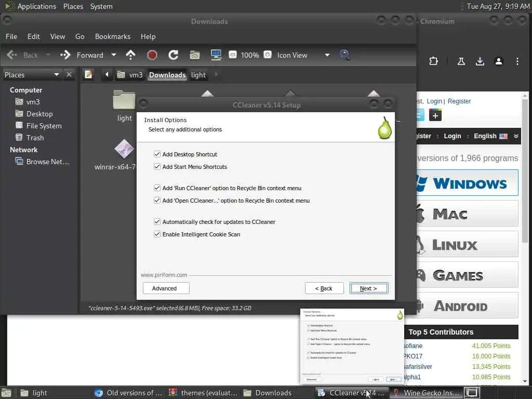The height and width of the screenshot is (399, 532).
Task: Select Browse Network in the sidebar
Action: [47, 162]
